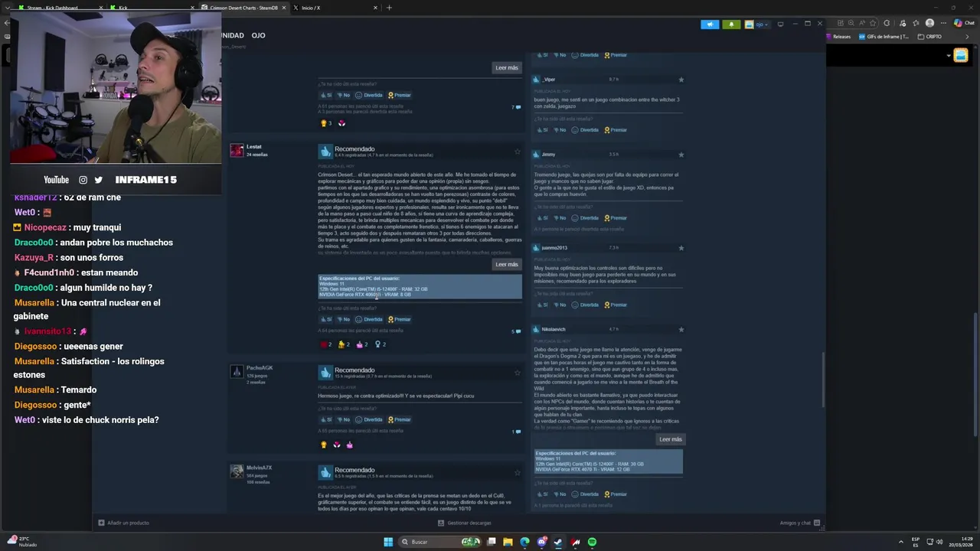Vote No on Lestat's review
The height and width of the screenshot is (551, 980).
(x=342, y=319)
